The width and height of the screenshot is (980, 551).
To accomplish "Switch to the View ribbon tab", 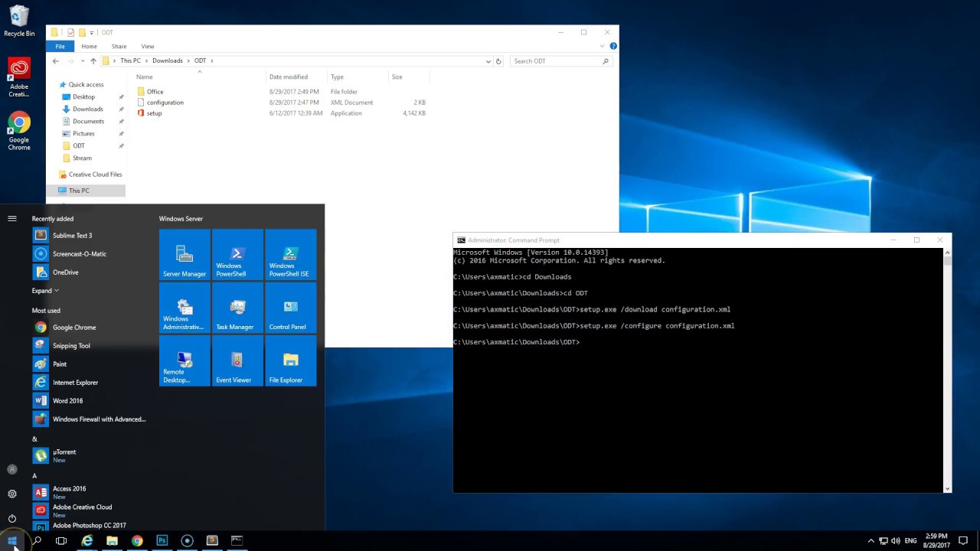I will (x=148, y=47).
